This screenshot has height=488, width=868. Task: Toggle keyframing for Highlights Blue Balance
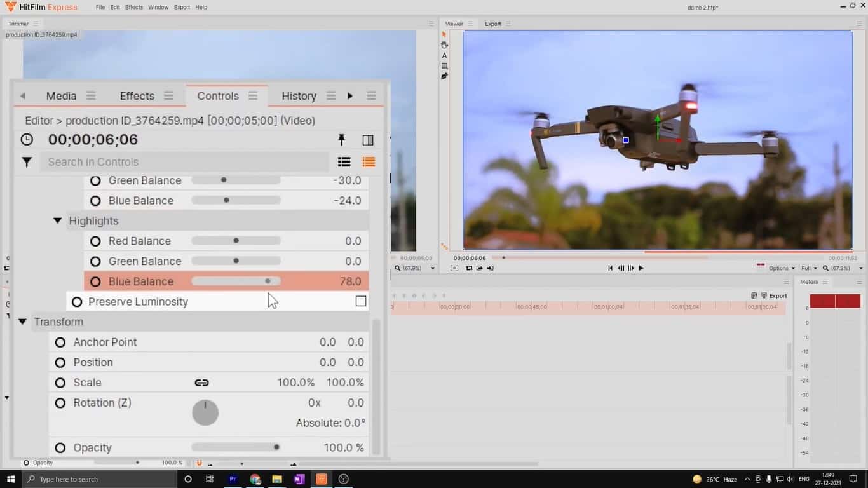(95, 281)
